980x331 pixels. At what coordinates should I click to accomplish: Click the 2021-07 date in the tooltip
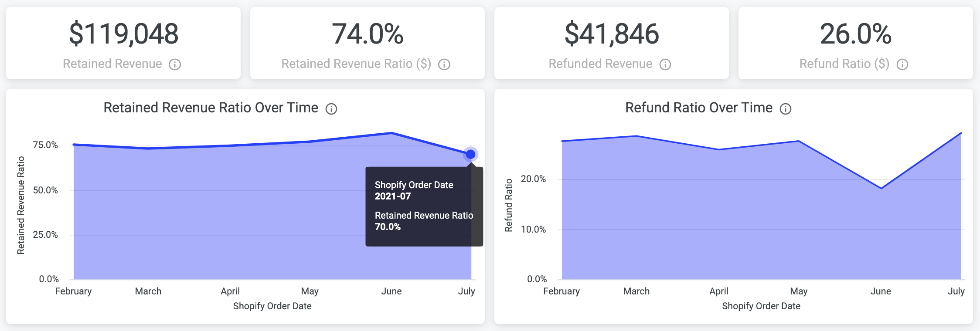point(393,196)
